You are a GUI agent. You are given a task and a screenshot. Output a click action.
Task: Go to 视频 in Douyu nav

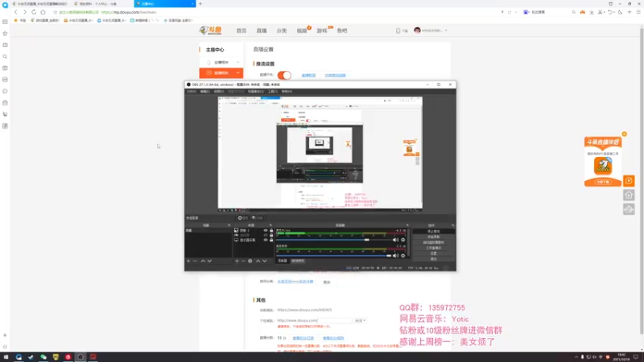coord(302,31)
